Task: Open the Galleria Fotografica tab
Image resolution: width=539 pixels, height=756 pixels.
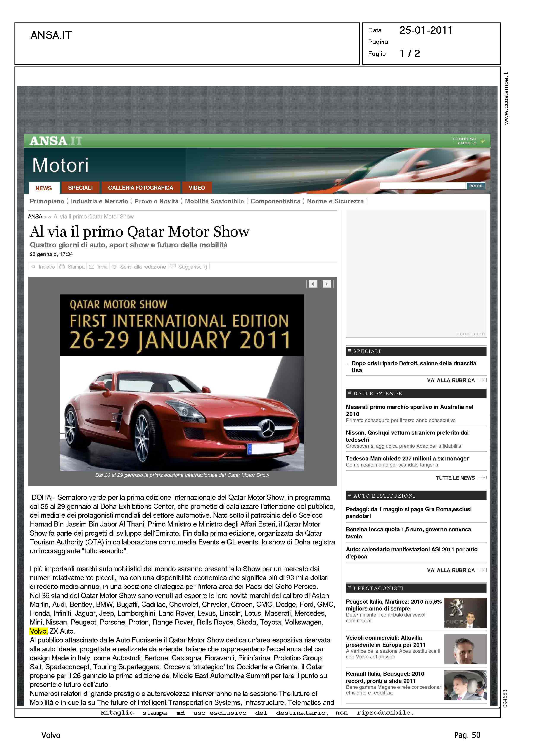Action: pyautogui.click(x=140, y=188)
